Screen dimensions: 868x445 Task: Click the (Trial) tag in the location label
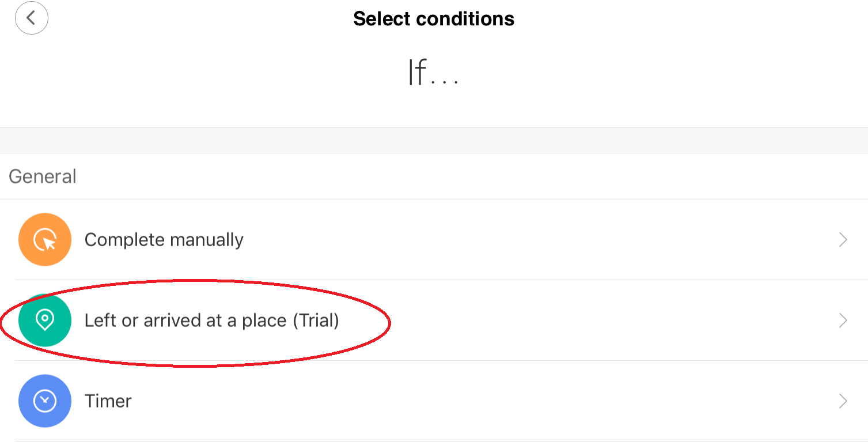316,320
